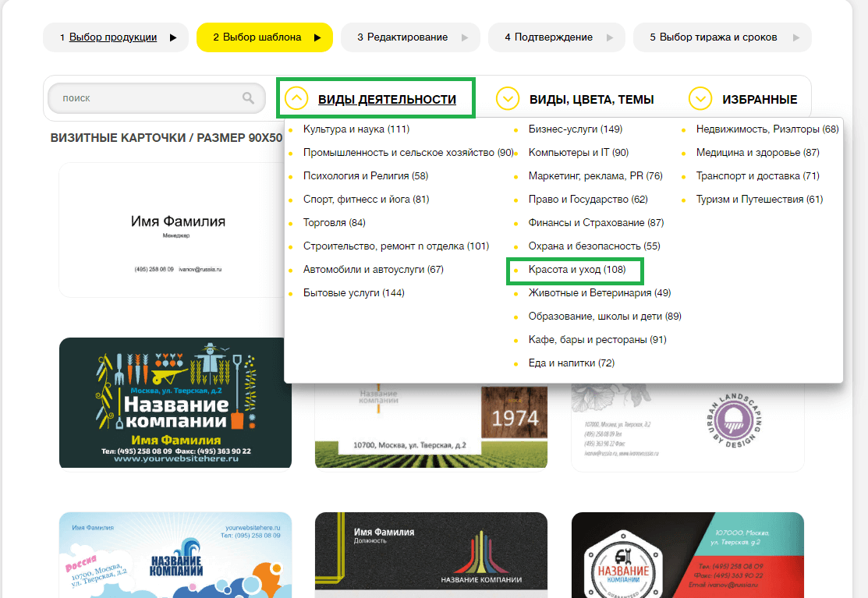Select Культура и наука category
868x598 pixels.
click(x=356, y=129)
